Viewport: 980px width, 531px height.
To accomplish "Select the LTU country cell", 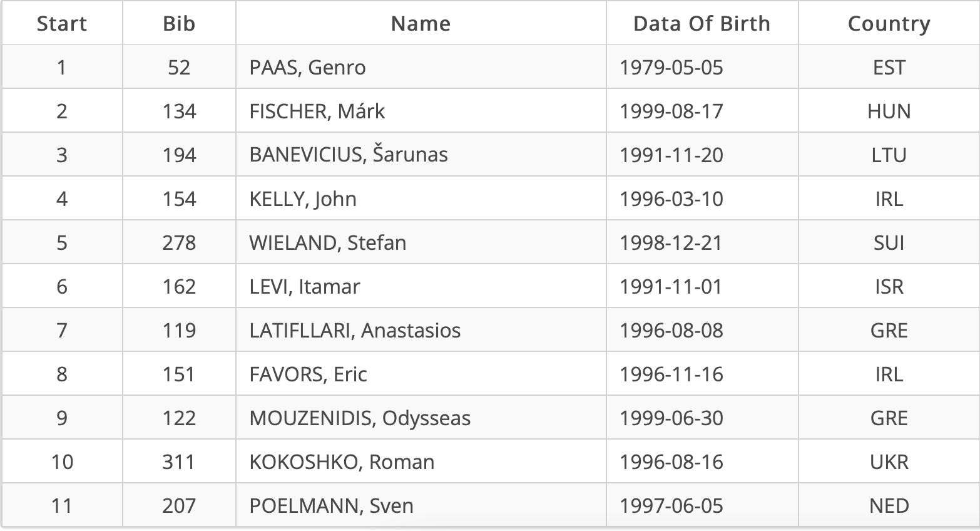I will [889, 155].
